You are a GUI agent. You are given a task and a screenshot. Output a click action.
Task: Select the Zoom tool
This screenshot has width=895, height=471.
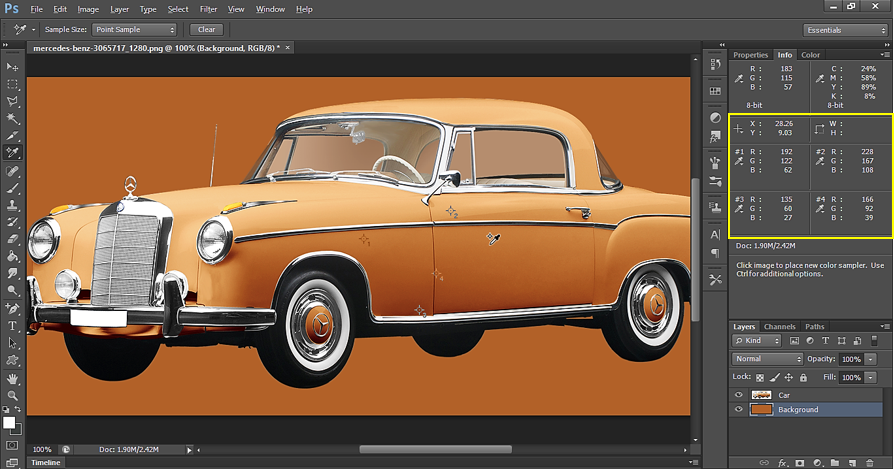(12, 395)
